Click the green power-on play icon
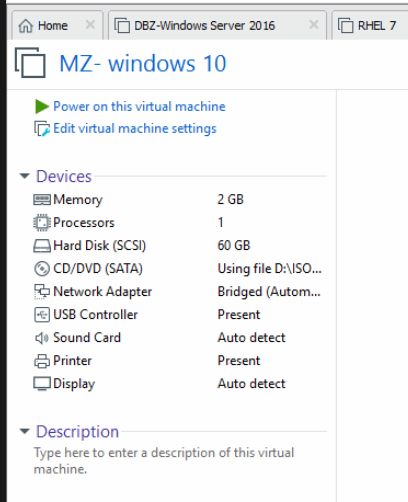408x502 pixels. click(42, 107)
